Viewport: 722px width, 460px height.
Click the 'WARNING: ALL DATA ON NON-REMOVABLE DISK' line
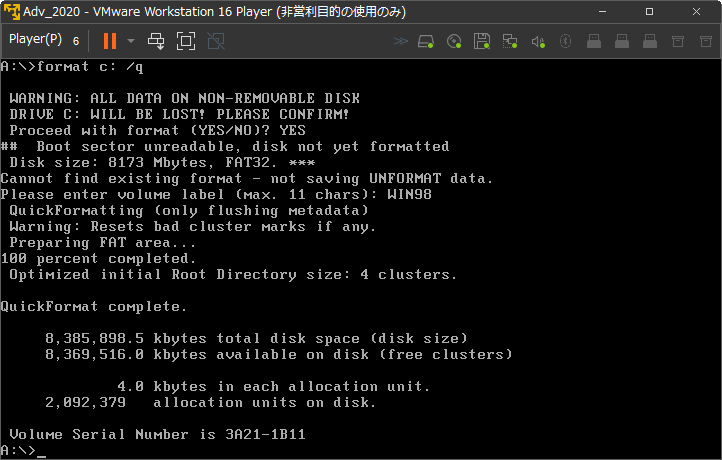tap(185, 98)
